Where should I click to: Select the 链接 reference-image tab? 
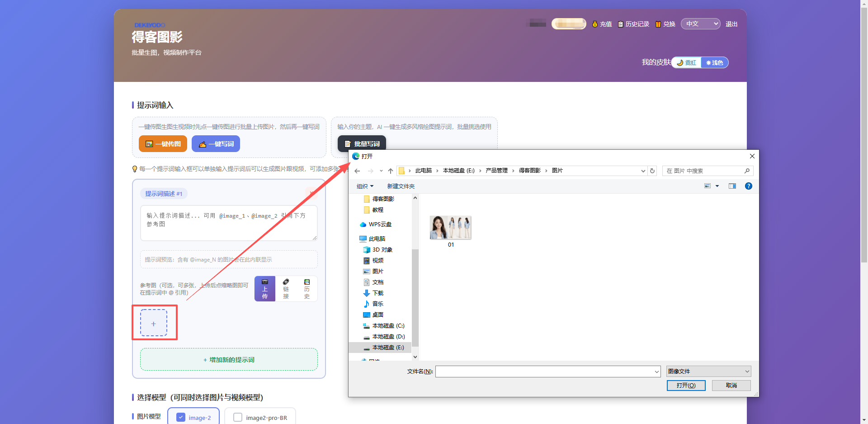286,289
